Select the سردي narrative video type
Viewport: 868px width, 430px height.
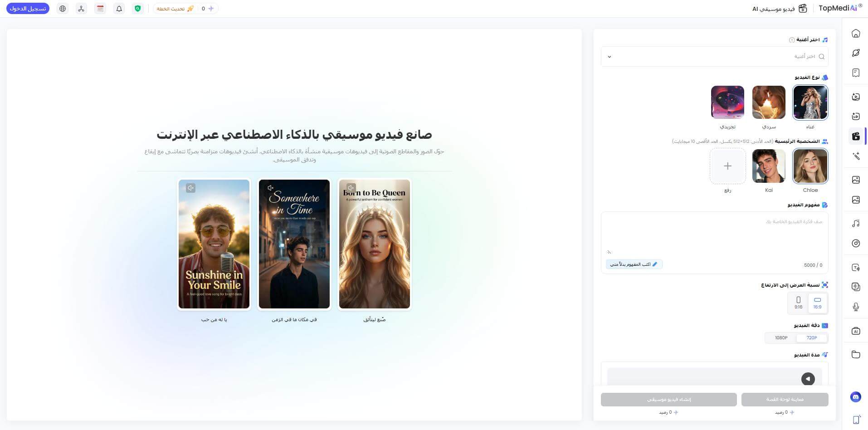[769, 103]
